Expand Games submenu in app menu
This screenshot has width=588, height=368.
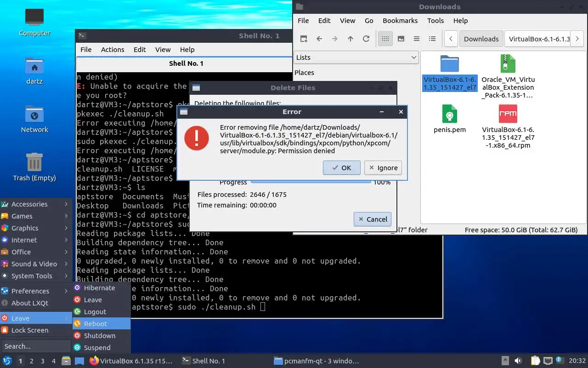(x=36, y=216)
